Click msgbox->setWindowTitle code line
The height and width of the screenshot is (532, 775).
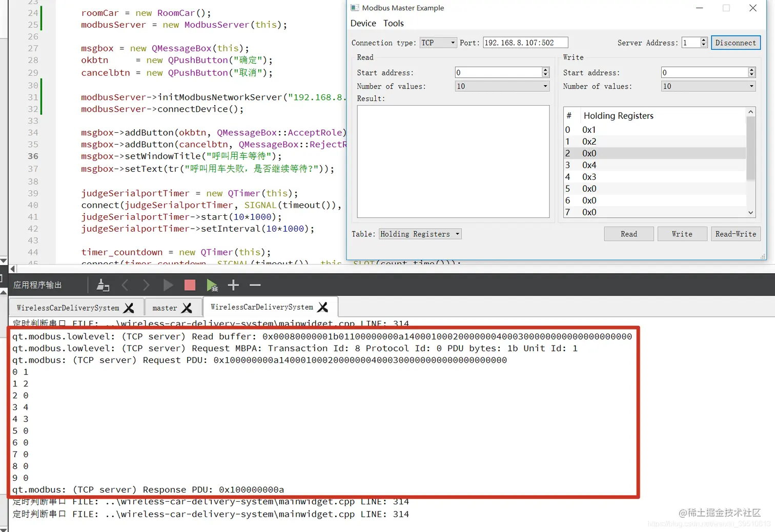[181, 156]
